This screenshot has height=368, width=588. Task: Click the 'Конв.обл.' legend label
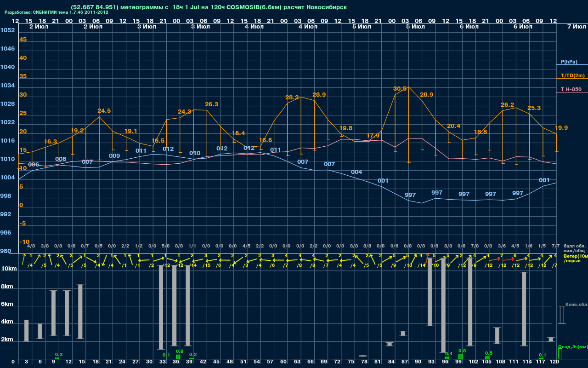click(x=577, y=305)
